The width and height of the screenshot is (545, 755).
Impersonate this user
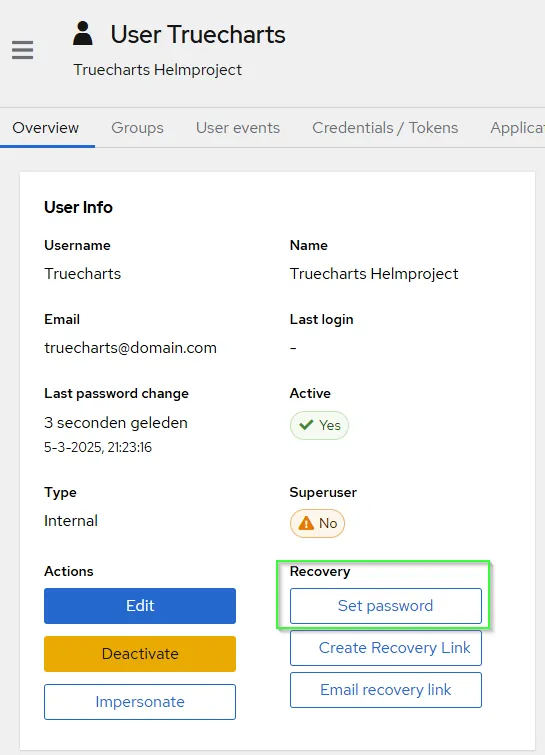tap(140, 702)
